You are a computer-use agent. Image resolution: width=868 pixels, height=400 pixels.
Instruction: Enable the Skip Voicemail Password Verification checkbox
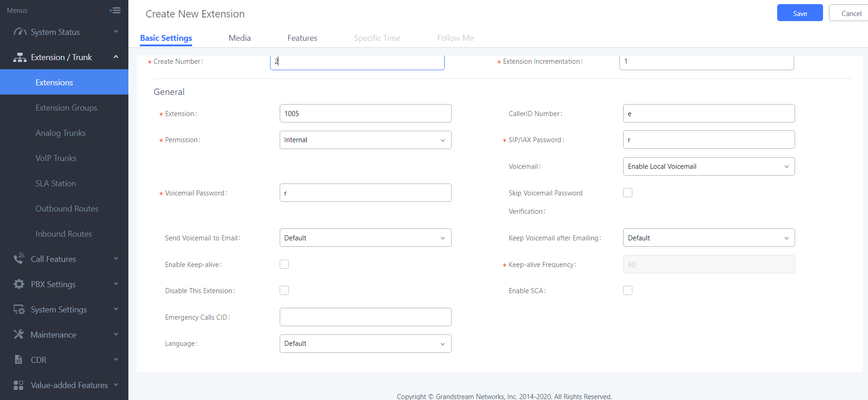pos(627,193)
